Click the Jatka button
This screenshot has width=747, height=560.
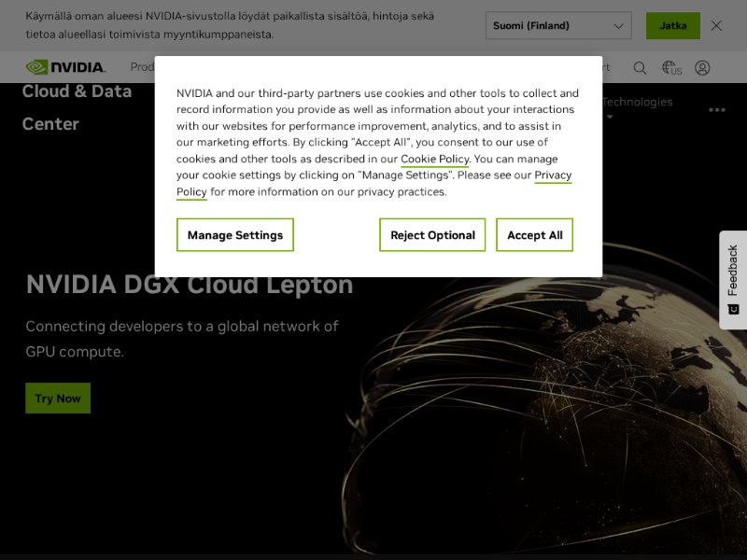(672, 26)
